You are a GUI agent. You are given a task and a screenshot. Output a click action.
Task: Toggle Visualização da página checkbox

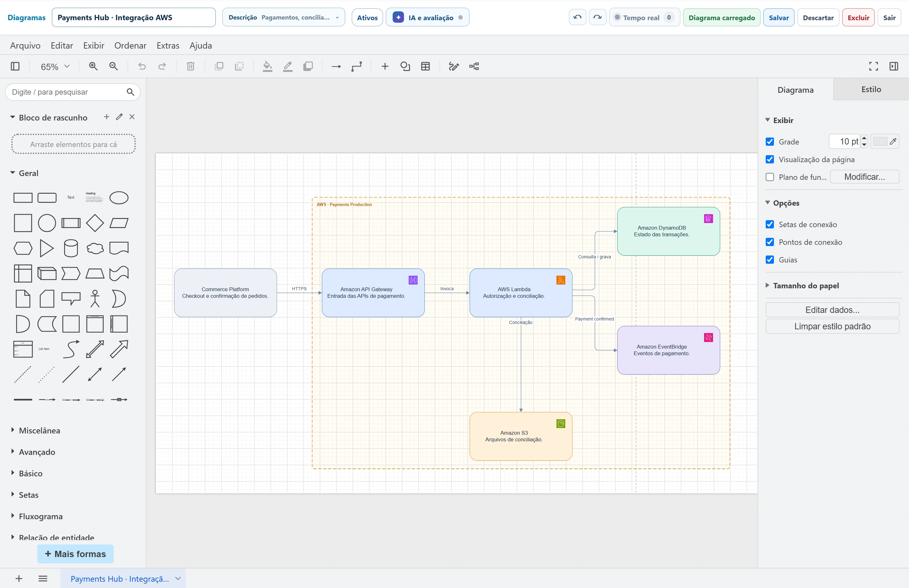click(x=769, y=159)
